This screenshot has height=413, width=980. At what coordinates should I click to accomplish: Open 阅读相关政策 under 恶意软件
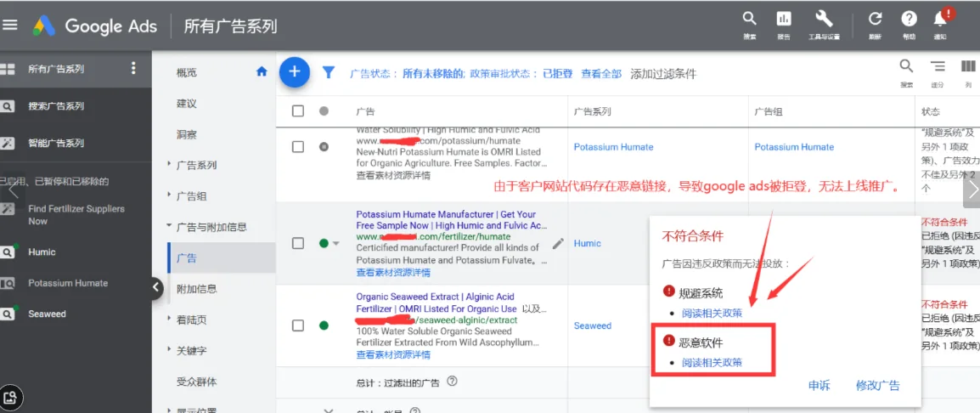(x=712, y=362)
